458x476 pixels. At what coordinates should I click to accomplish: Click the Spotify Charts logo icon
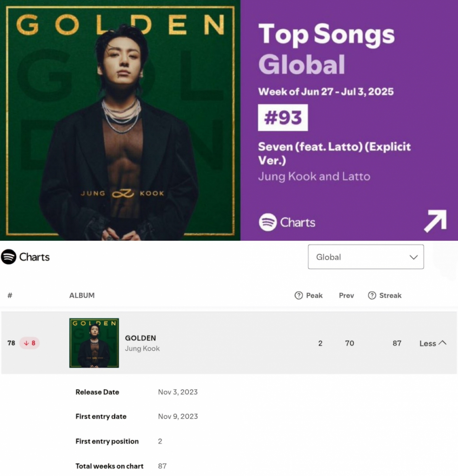(x=8, y=257)
